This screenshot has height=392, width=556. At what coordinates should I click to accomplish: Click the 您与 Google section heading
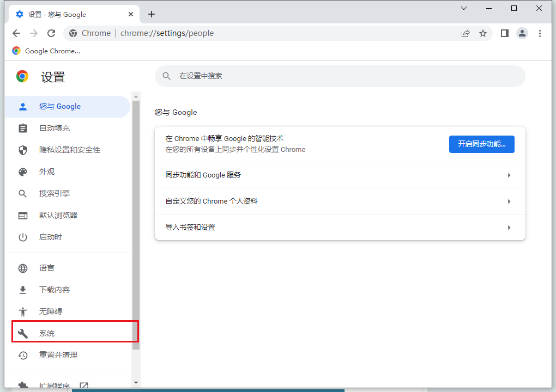[x=176, y=113]
